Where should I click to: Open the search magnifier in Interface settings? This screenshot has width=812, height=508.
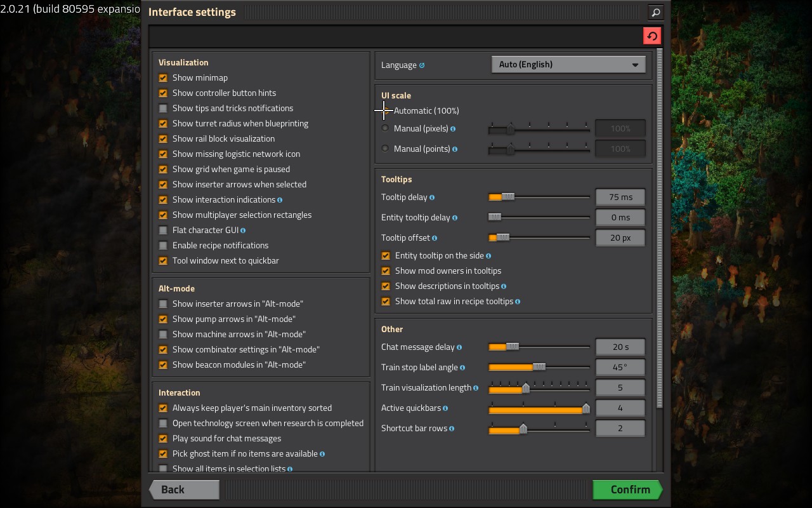pyautogui.click(x=655, y=12)
